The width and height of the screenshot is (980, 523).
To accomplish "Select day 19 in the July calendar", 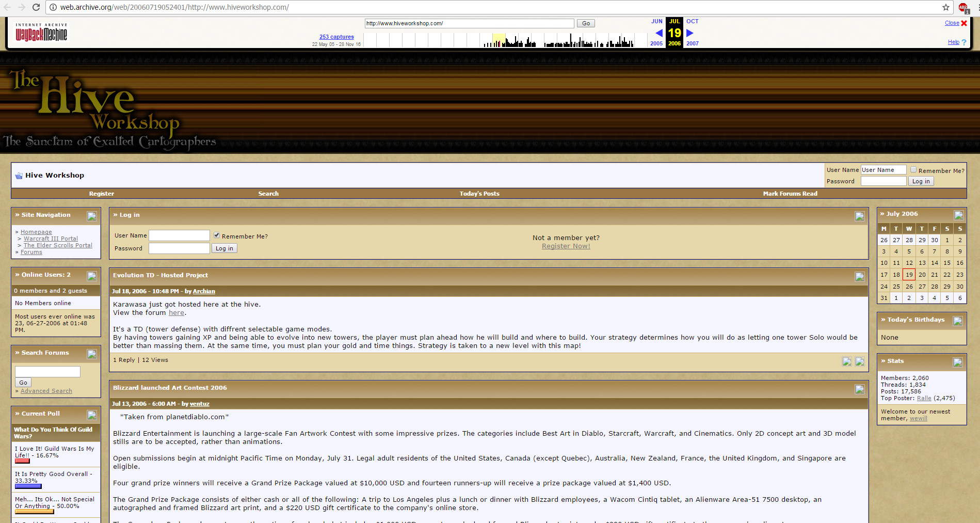I will (909, 275).
